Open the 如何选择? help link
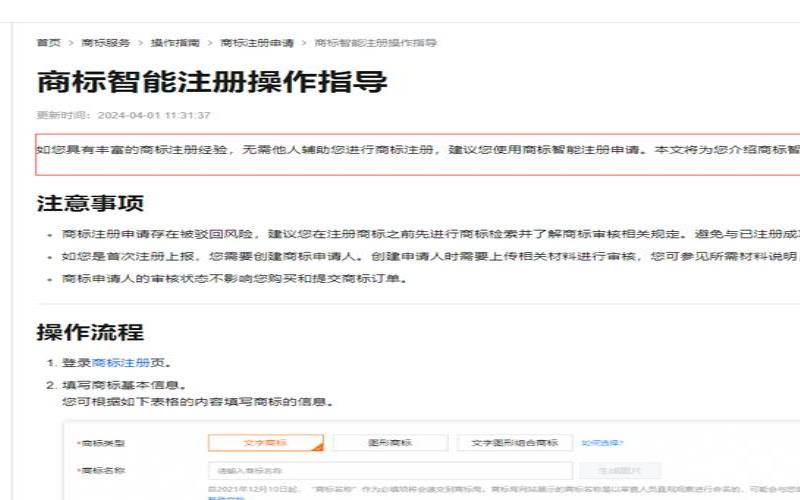800x500 pixels. (603, 443)
